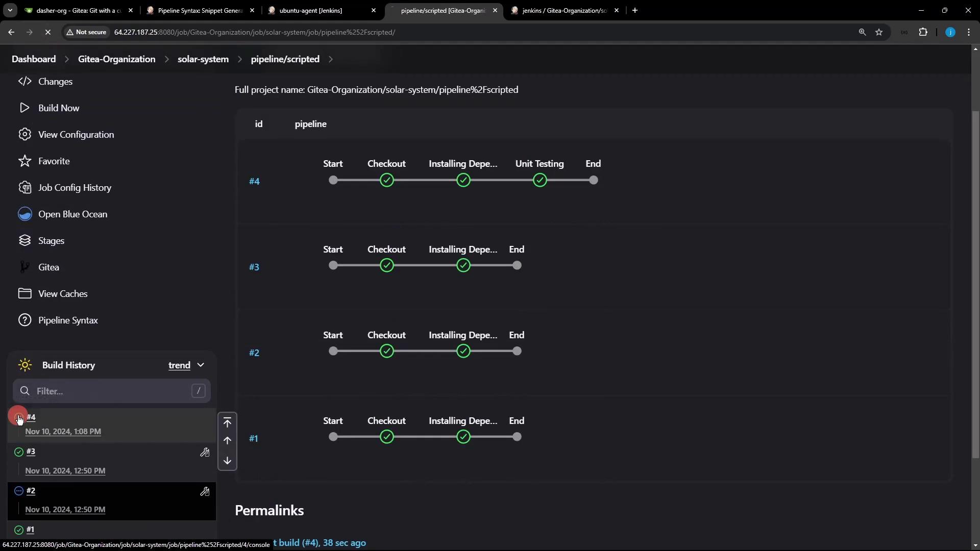Viewport: 980px width, 551px height.
Task: Open build #2 link in pipeline table
Action: [x=254, y=353]
